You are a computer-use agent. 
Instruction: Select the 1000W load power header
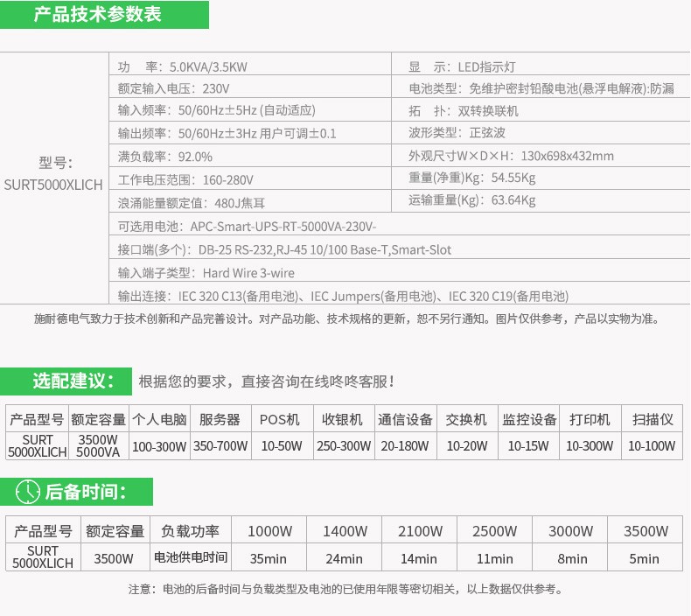[269, 531]
